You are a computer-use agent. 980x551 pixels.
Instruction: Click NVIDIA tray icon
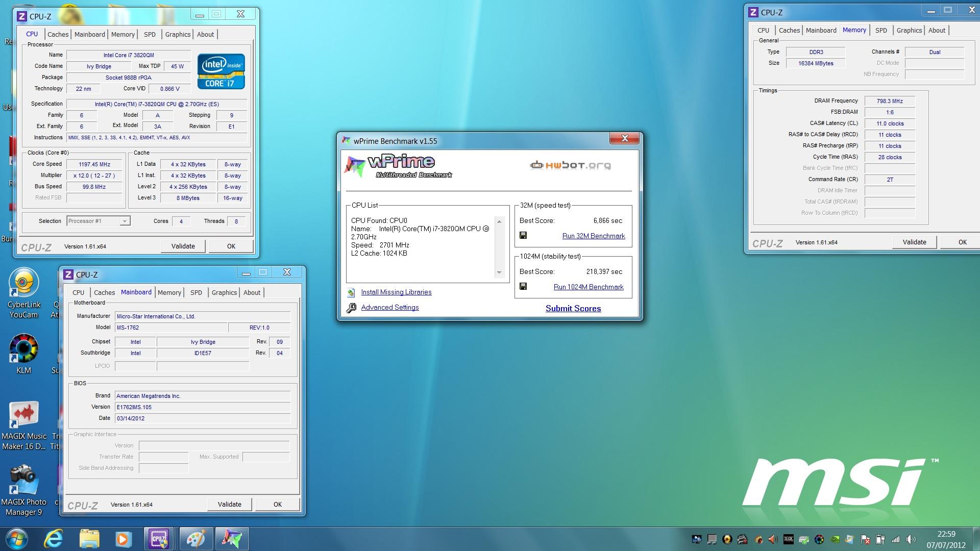point(835,539)
